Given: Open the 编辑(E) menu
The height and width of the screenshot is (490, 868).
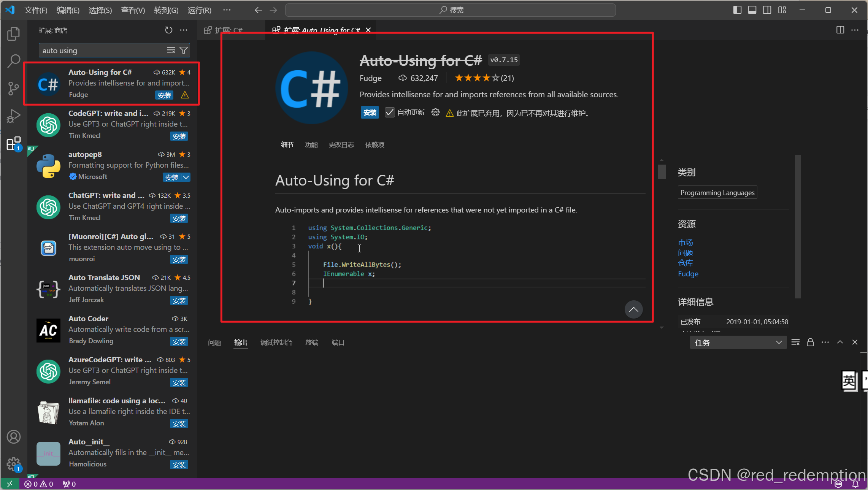Looking at the screenshot, I should (x=68, y=10).
